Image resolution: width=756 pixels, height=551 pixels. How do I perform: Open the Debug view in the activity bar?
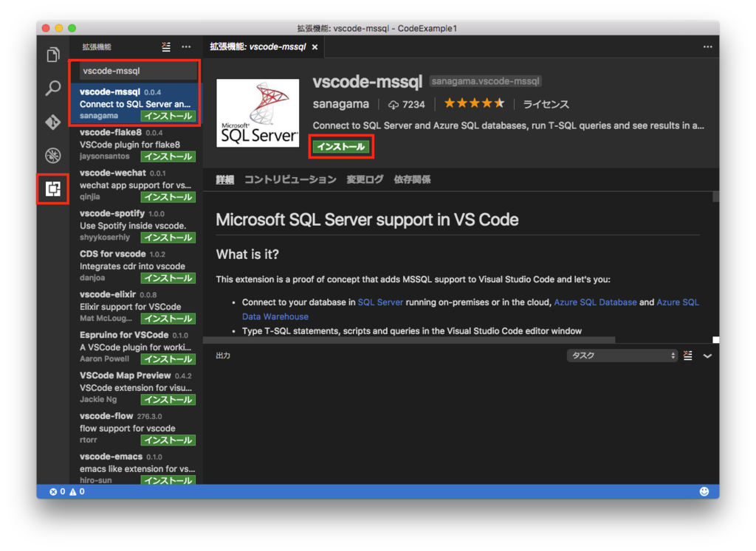tap(53, 156)
